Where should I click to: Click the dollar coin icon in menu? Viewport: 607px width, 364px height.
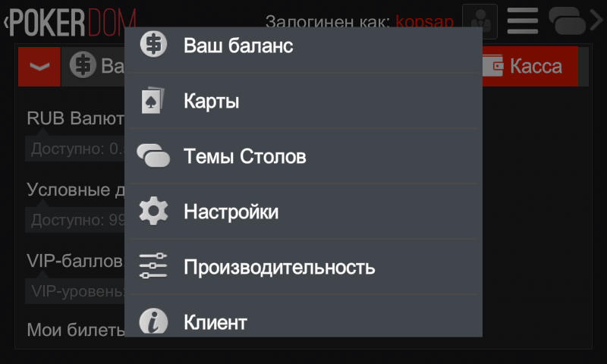tap(153, 44)
